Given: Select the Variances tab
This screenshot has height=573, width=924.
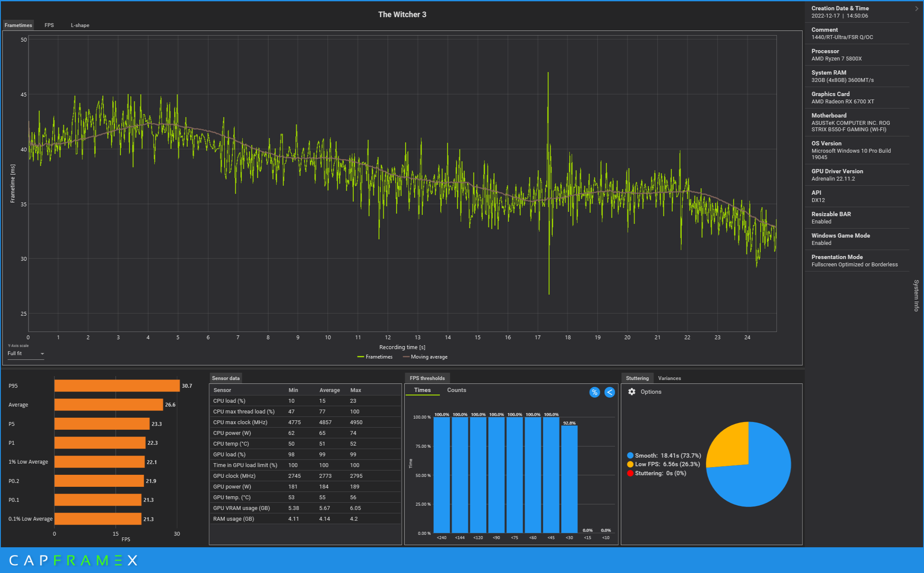Looking at the screenshot, I should click(668, 377).
